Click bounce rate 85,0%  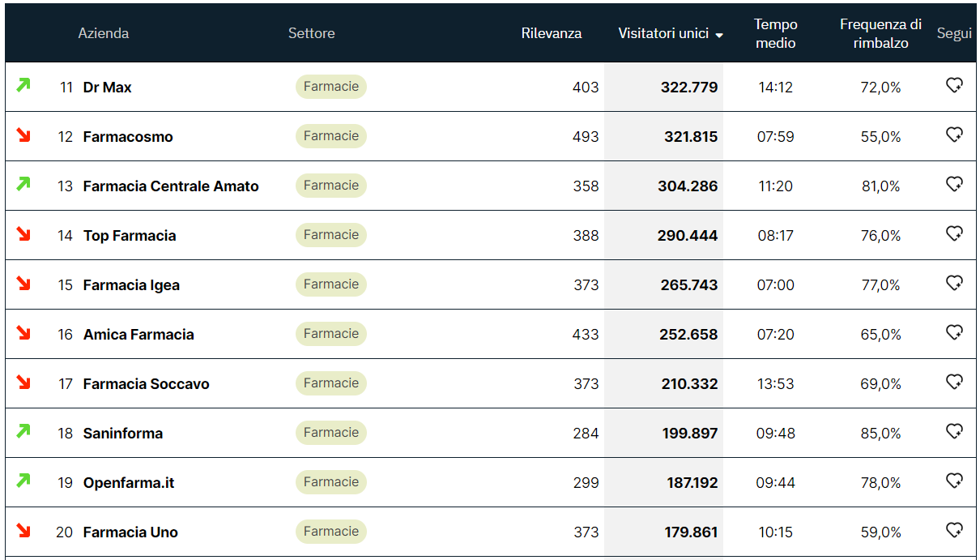tap(880, 434)
